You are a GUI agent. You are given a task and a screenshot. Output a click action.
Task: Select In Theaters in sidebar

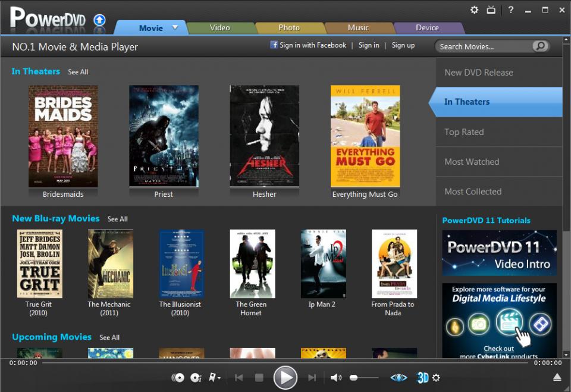tap(496, 102)
